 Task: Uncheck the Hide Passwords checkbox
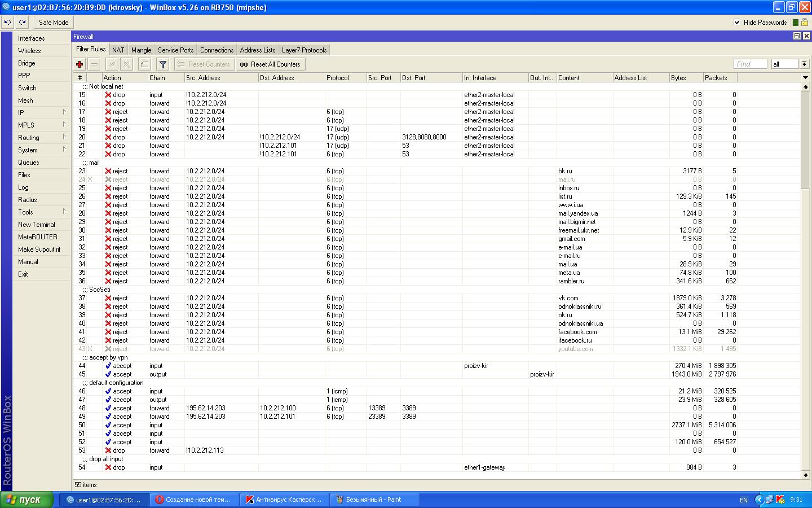(737, 23)
